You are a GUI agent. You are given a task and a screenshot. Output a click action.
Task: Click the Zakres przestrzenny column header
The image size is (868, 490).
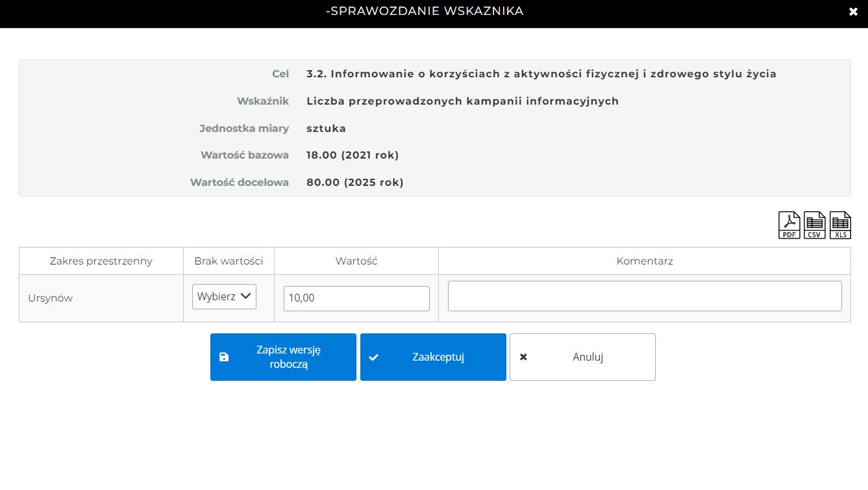pos(101,261)
